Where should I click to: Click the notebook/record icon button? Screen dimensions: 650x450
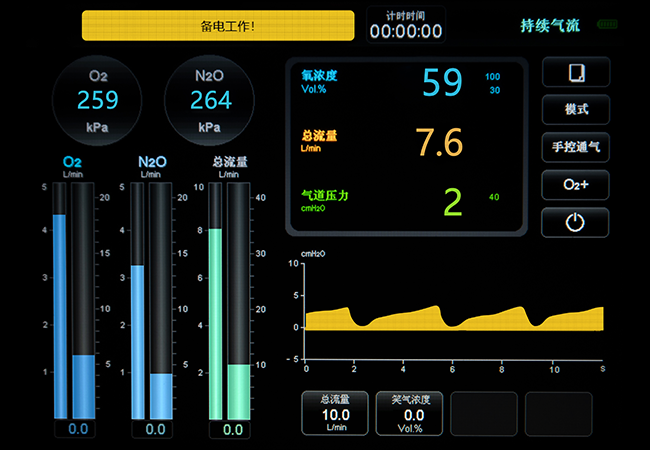pyautogui.click(x=575, y=73)
